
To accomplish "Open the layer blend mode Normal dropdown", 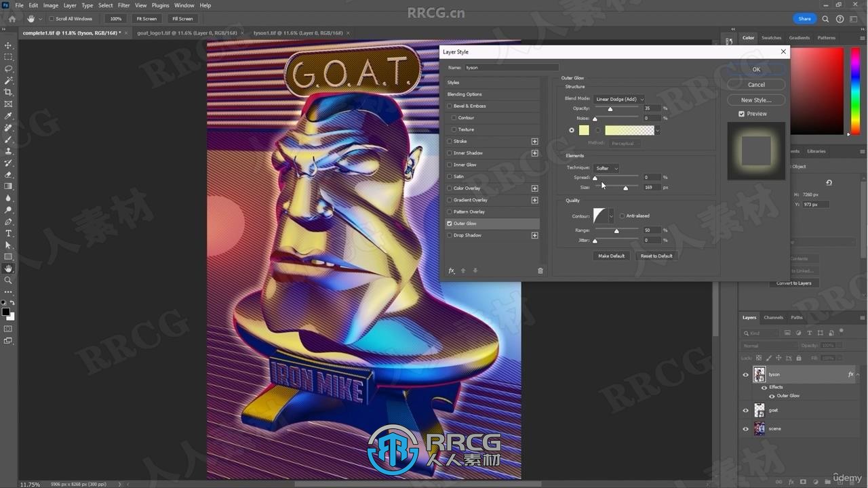I will (x=769, y=346).
